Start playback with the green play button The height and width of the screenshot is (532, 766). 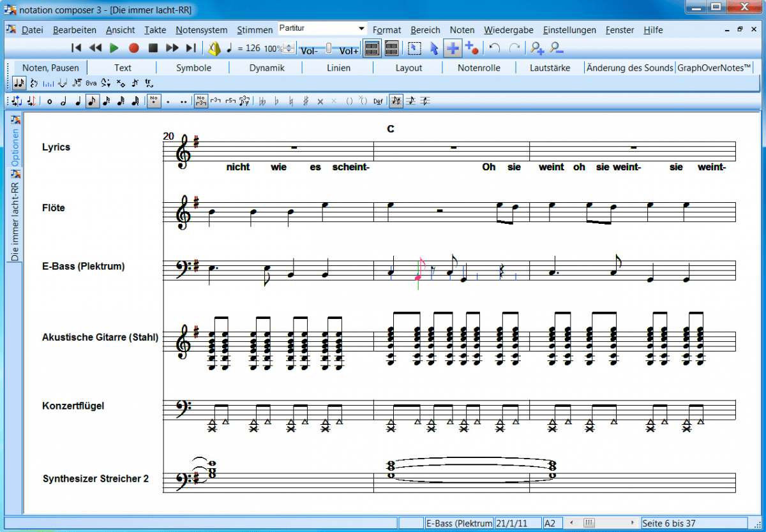pyautogui.click(x=114, y=48)
